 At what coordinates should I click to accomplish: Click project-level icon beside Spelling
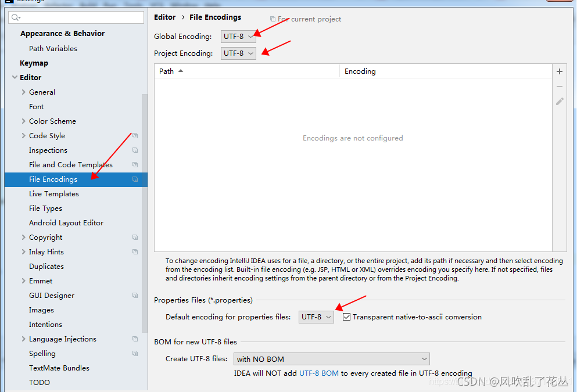pyautogui.click(x=135, y=354)
